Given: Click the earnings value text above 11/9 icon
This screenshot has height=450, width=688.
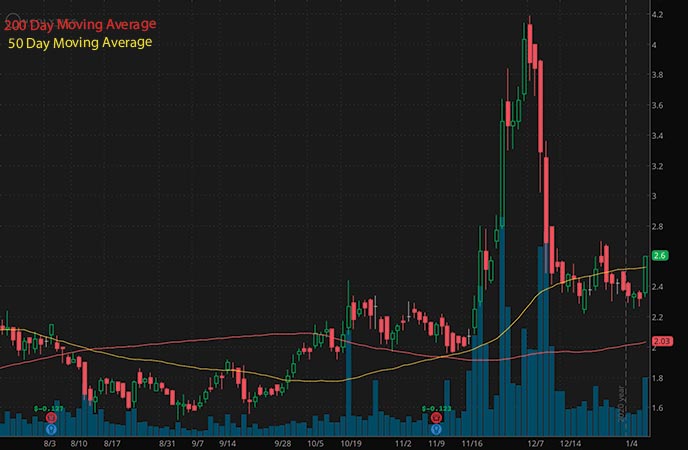Looking at the screenshot, I should click(436, 408).
